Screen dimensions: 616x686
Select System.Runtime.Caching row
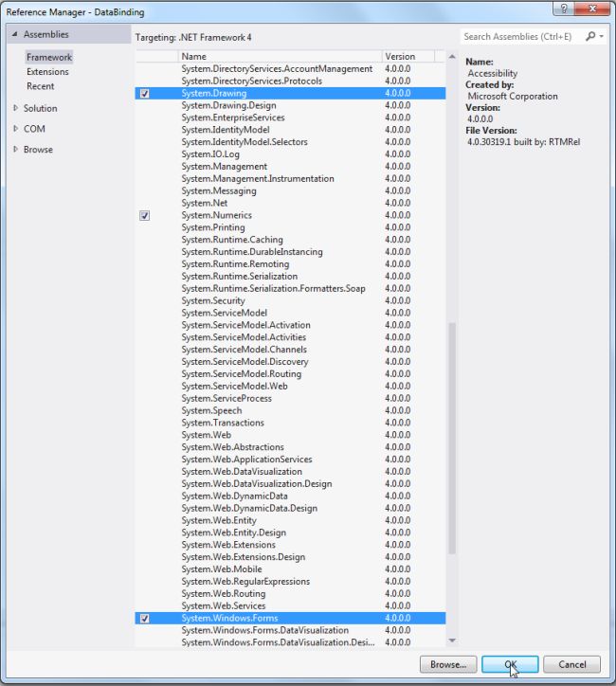290,240
